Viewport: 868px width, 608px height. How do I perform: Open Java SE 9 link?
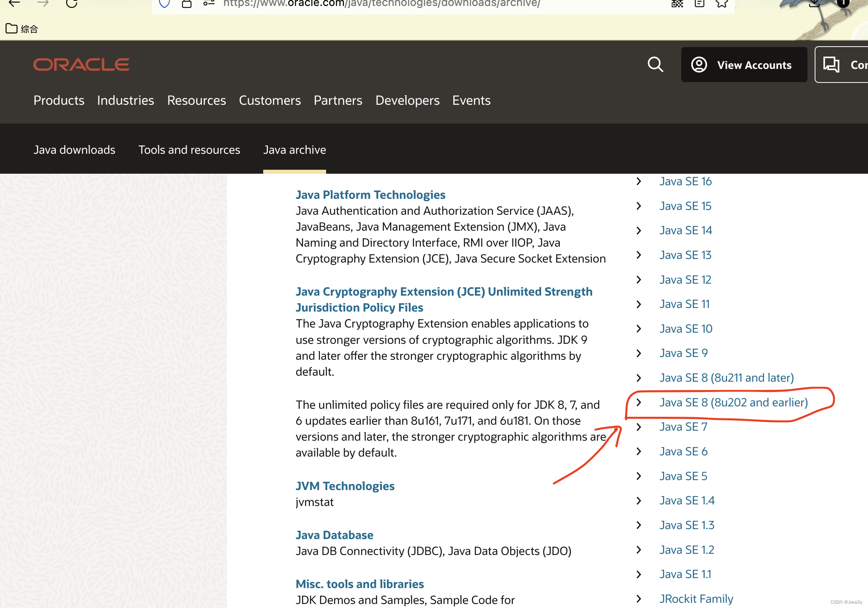click(x=683, y=353)
